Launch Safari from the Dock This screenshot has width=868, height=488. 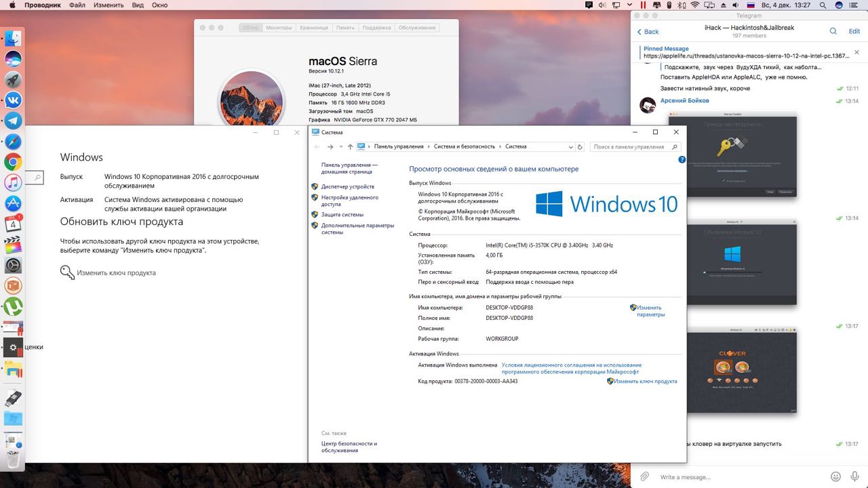(x=14, y=142)
